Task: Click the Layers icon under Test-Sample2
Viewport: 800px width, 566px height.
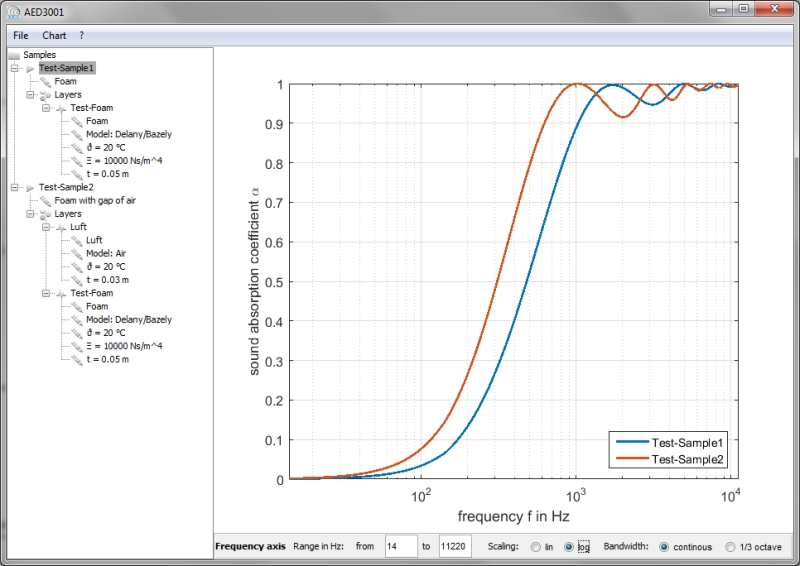Action: (46, 214)
